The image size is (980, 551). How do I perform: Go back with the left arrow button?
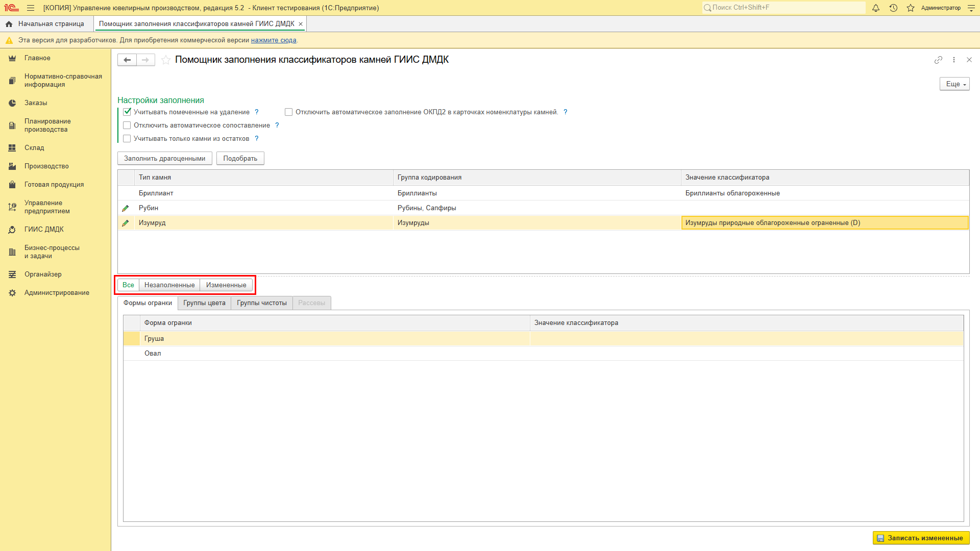point(127,60)
